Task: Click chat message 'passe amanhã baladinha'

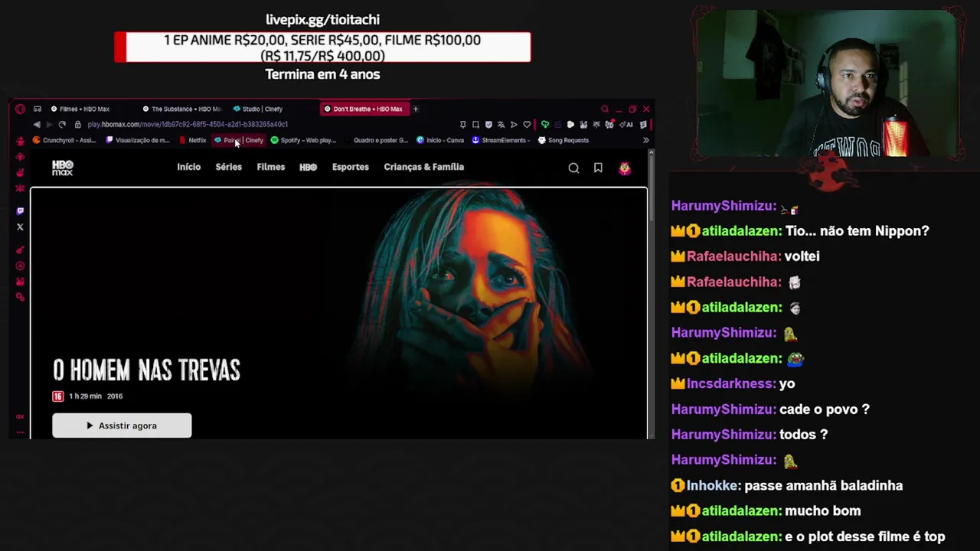Action: (x=824, y=486)
